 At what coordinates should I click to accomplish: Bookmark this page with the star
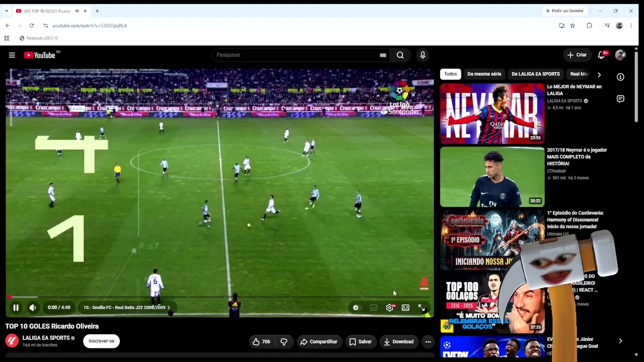tap(573, 26)
